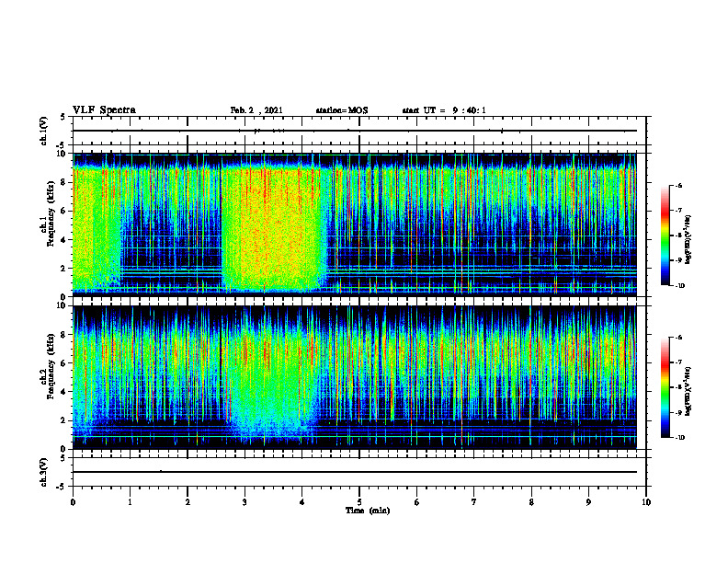Click time axis tick label "6"

[x=417, y=502]
